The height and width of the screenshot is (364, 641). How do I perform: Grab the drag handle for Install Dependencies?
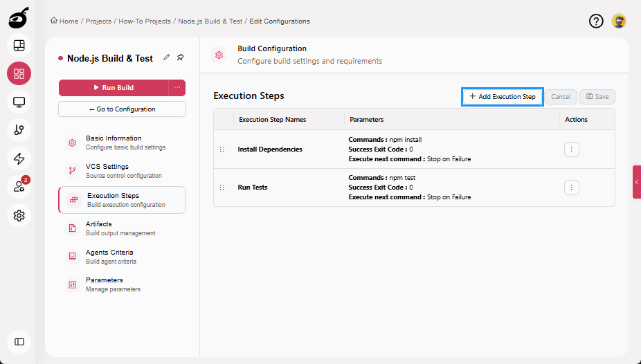pos(222,149)
